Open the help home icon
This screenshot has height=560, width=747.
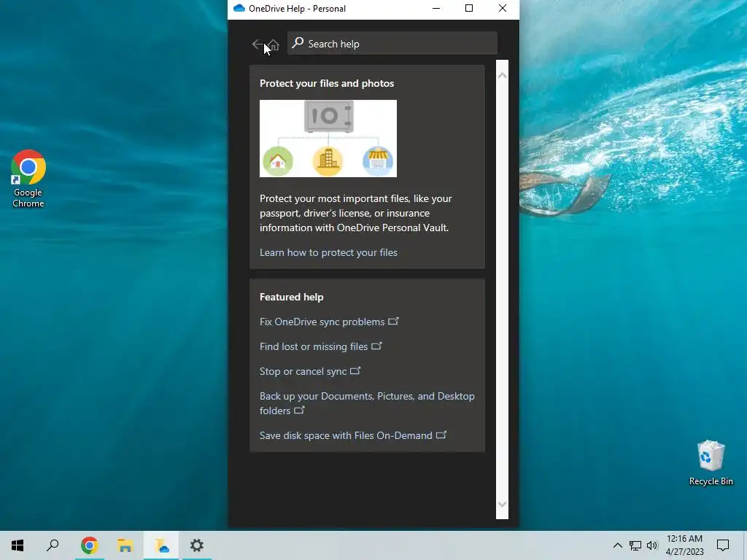point(274,44)
